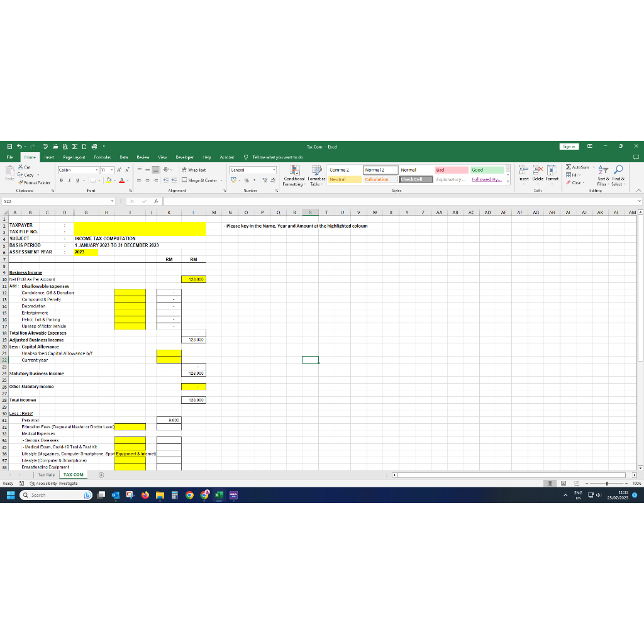The height and width of the screenshot is (644, 644).
Task: Apply the Good cell style
Action: pos(487,170)
